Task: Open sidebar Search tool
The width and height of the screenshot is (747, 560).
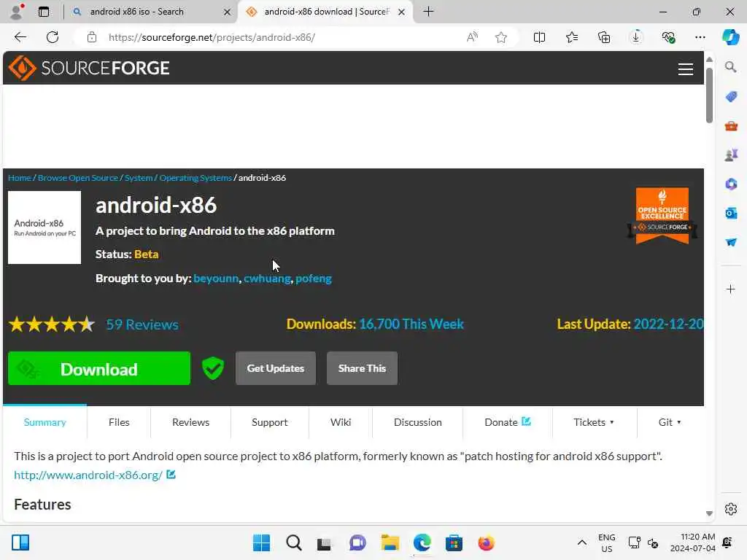Action: click(730, 67)
